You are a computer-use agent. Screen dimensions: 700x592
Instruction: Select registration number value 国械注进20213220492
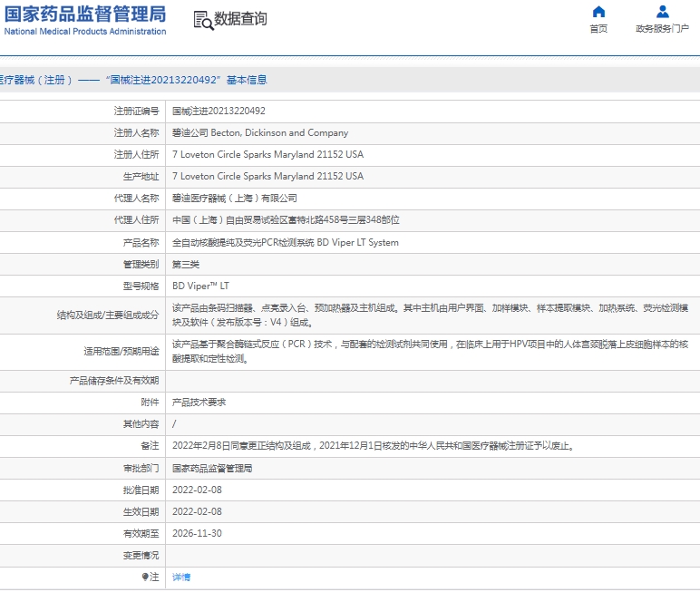(219, 111)
